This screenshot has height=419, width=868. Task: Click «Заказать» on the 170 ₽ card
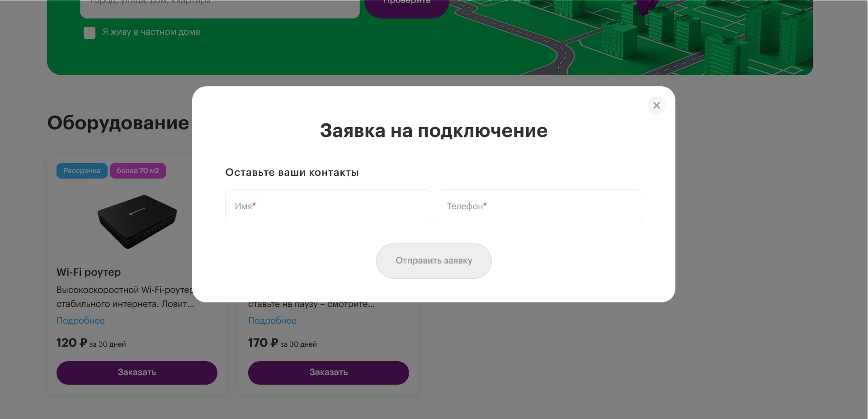click(x=328, y=372)
